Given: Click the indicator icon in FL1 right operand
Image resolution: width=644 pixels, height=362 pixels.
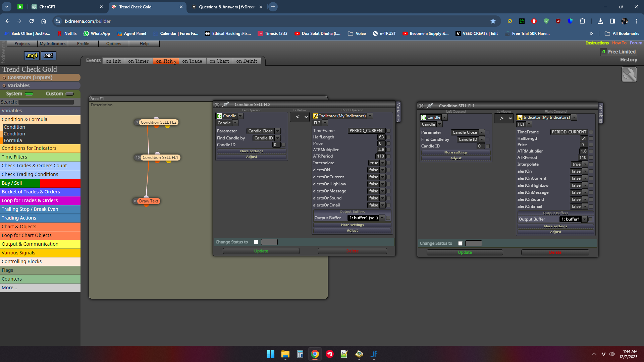Looking at the screenshot, I should pos(520,117).
